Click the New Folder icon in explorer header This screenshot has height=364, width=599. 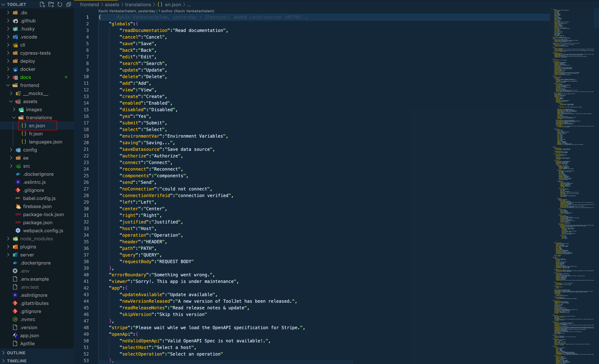click(51, 4)
